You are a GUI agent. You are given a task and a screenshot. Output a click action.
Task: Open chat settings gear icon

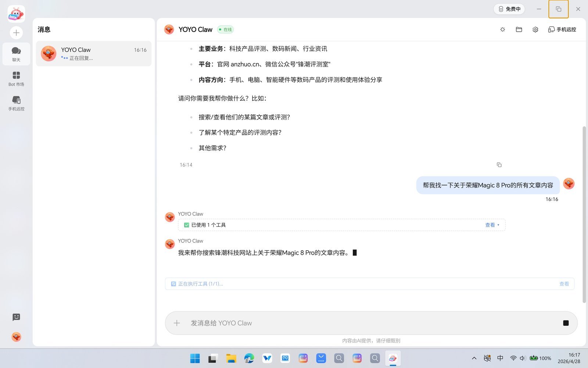pyautogui.click(x=535, y=29)
